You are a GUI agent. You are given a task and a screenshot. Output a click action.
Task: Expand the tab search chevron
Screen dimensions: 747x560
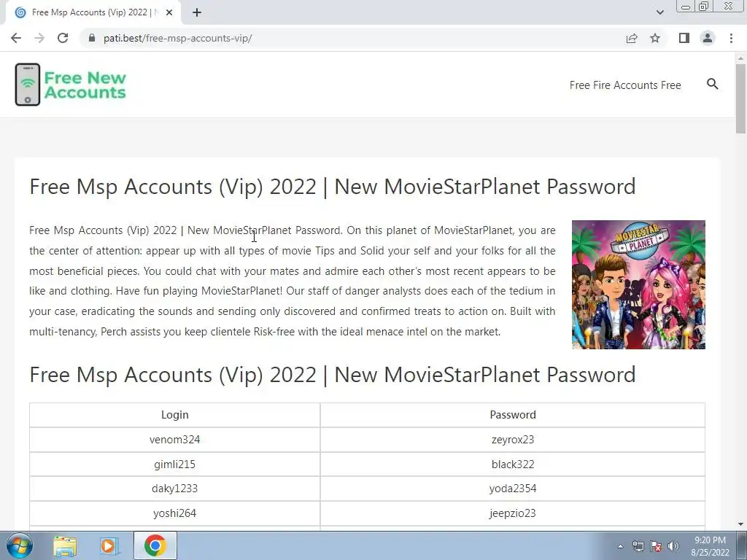(x=659, y=12)
